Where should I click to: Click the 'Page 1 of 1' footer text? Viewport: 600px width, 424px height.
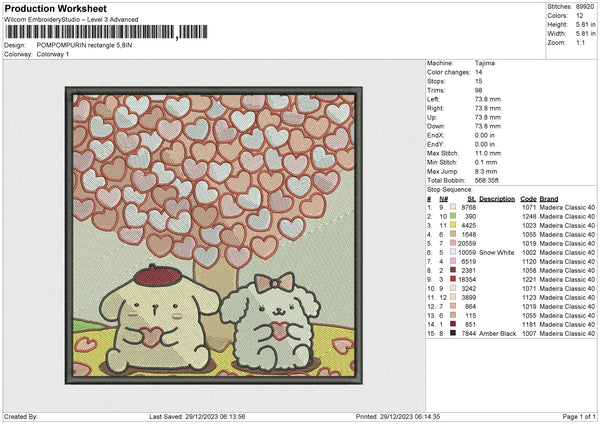click(579, 416)
